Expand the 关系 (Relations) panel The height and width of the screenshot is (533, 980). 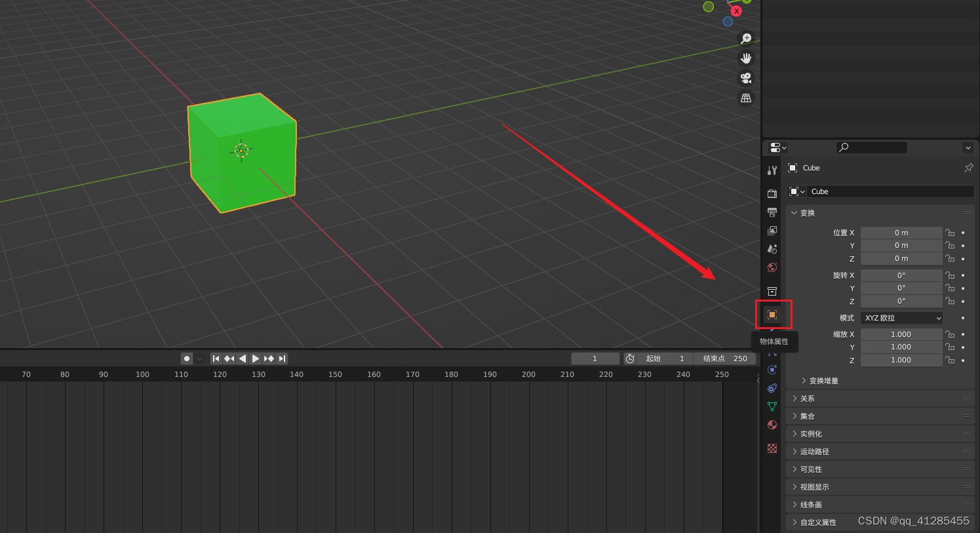807,399
